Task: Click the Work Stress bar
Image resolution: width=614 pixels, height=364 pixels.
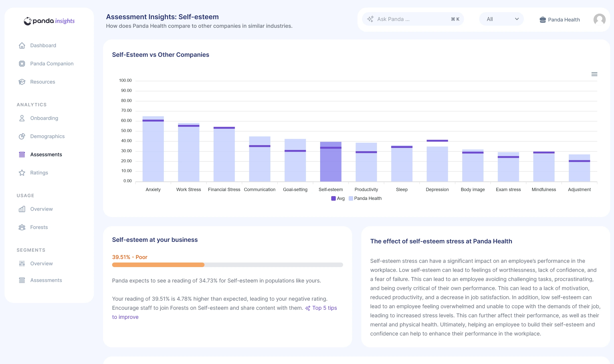Action: [x=189, y=152]
